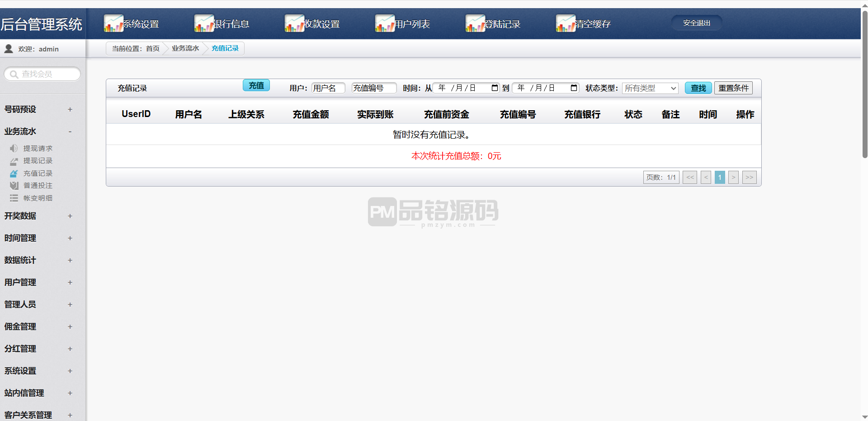Expand the 管理人员 sidebar section
Screen dimensions: 868x421
[70, 304]
